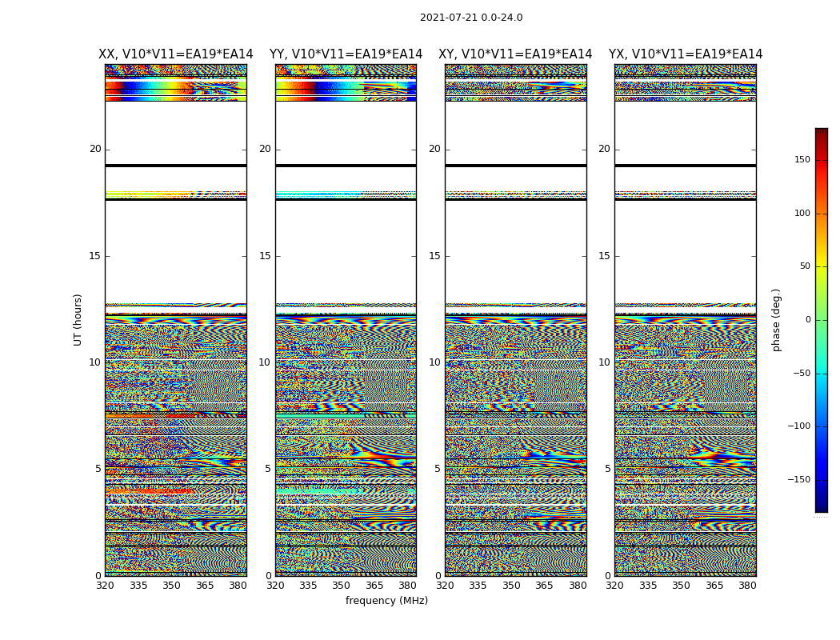The width and height of the screenshot is (840, 640).
Task: Click colorbar tick value −150
Action: [x=799, y=480]
